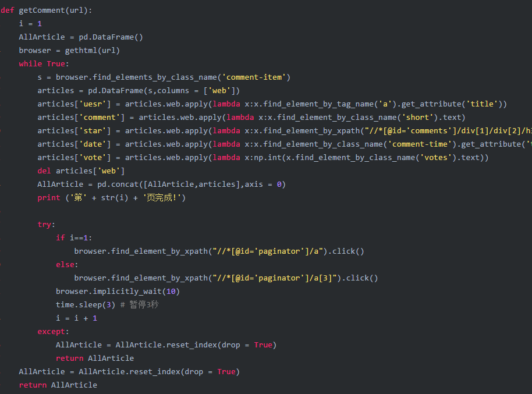This screenshot has width=532, height=394.
Task: Click the 'axis = 0' argument
Action: [263, 184]
